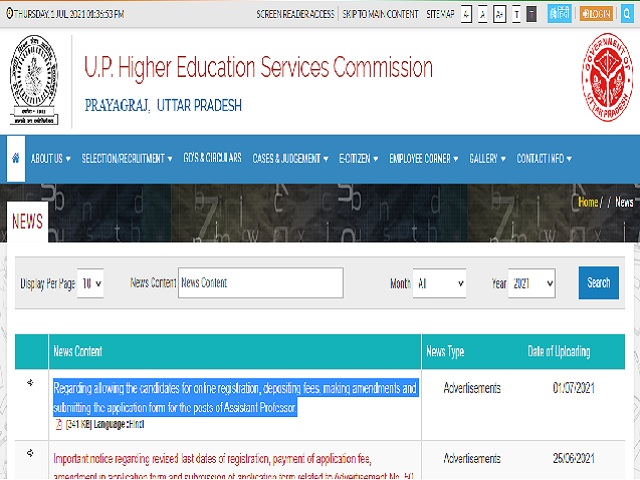Click the News breadcrumb text
Screen dimensions: 640x480
point(624,202)
